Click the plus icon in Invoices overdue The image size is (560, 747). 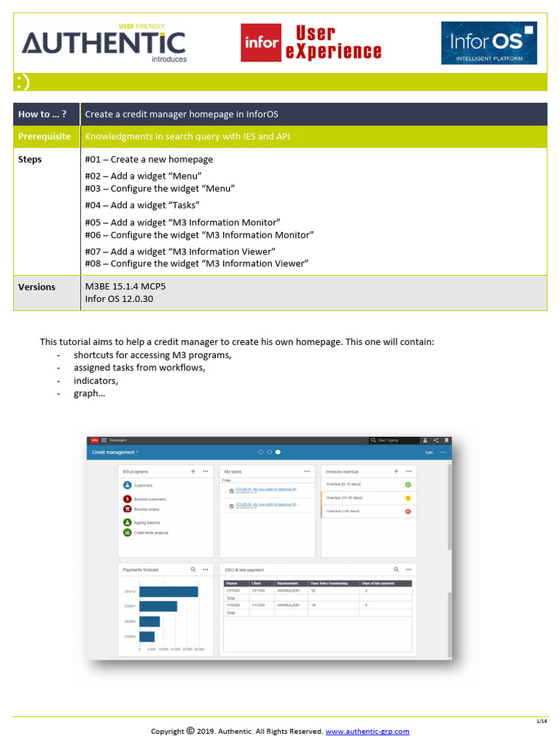click(x=396, y=471)
